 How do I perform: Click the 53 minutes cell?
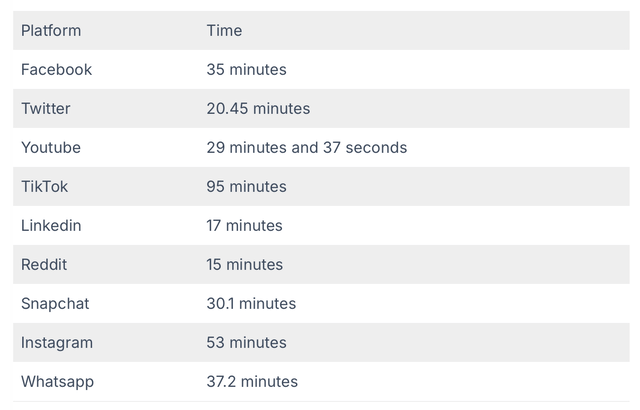coord(246,343)
